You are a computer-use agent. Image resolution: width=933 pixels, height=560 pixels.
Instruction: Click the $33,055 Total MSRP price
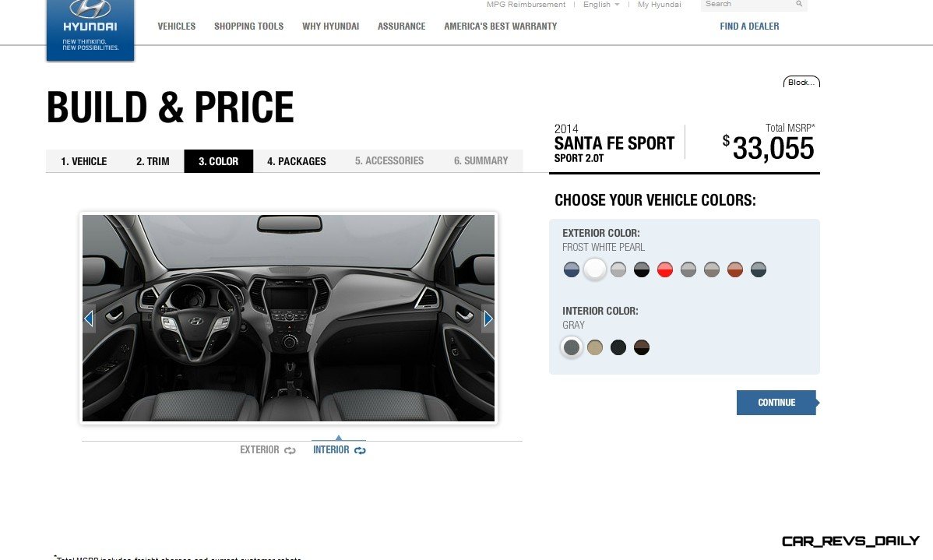(768, 148)
